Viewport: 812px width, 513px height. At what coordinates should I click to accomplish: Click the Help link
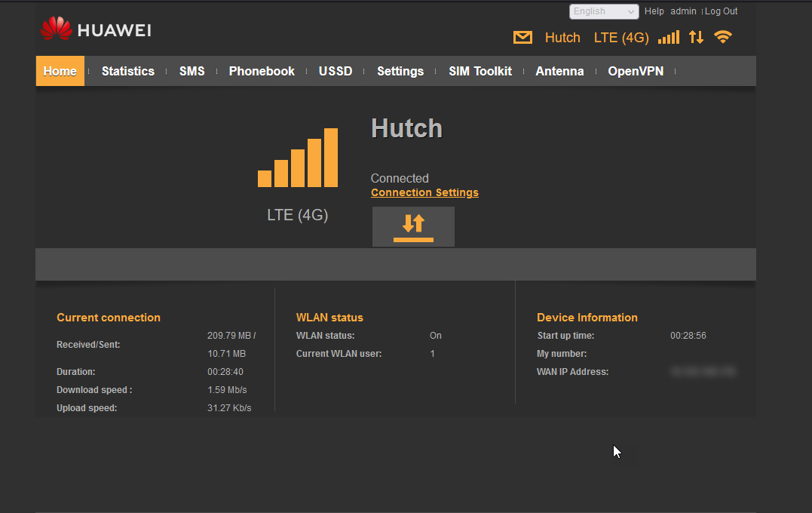tap(654, 11)
